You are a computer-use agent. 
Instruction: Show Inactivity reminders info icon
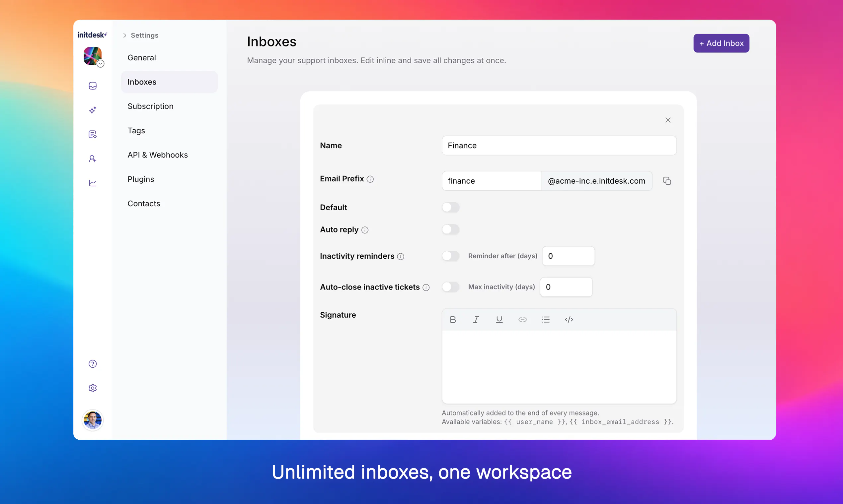point(400,256)
